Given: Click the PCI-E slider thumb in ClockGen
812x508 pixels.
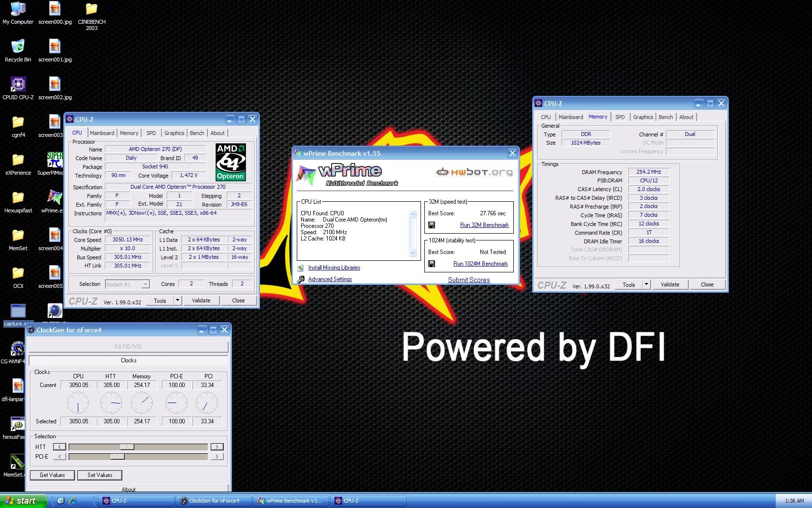Looking at the screenshot, I should (117, 456).
